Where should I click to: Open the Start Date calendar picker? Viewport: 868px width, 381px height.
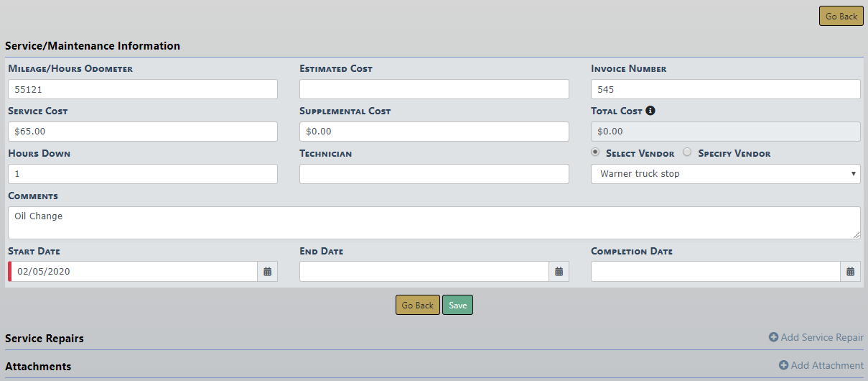click(x=267, y=272)
